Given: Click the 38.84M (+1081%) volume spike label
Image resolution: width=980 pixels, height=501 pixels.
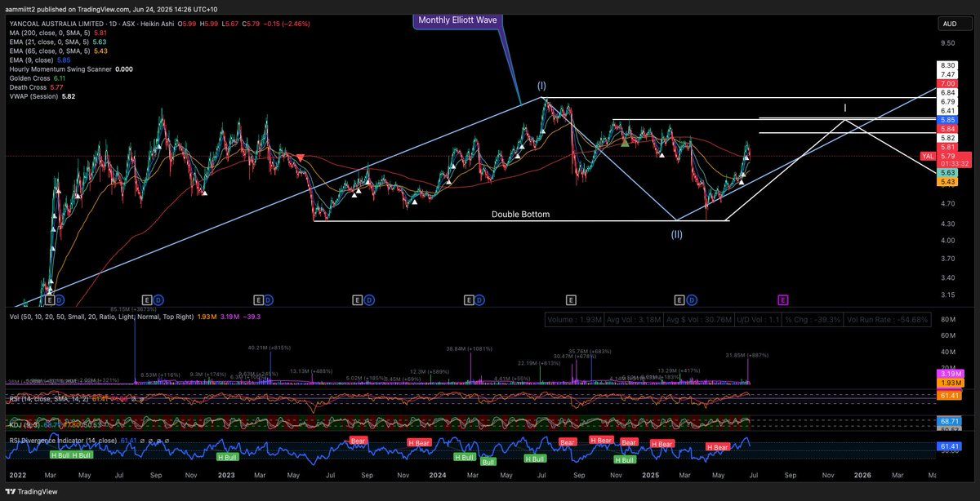Looking at the screenshot, I should tap(469, 348).
